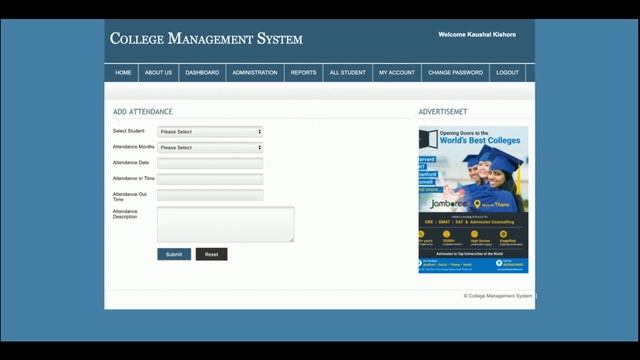Open the DASHBOARD menu item
Image resolution: width=640 pixels, height=360 pixels.
[202, 73]
